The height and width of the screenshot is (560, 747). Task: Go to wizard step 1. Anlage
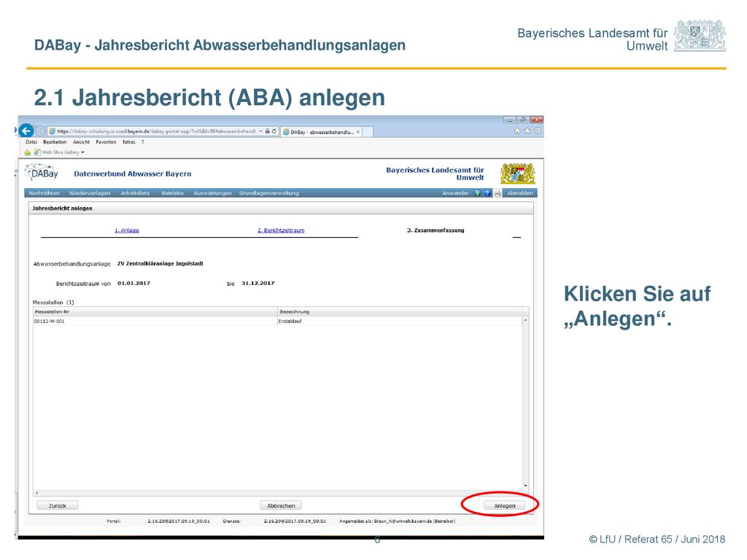tap(127, 230)
